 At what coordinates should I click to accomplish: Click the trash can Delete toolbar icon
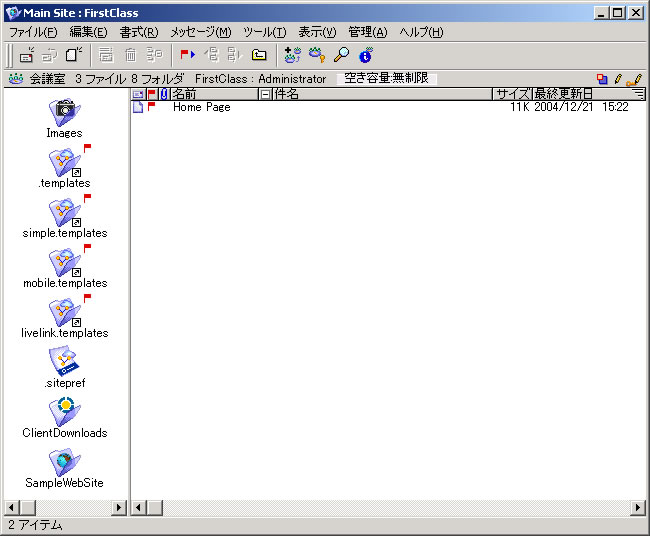click(131, 55)
